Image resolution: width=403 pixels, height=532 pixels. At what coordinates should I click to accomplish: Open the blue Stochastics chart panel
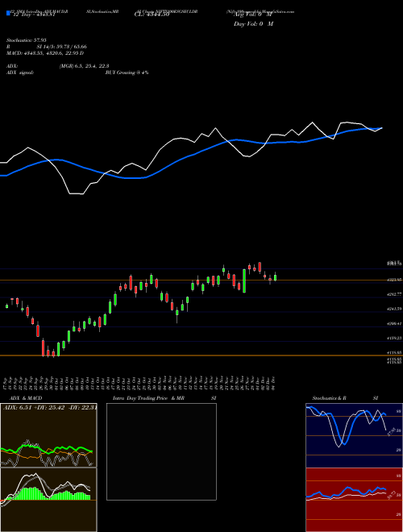click(354, 435)
